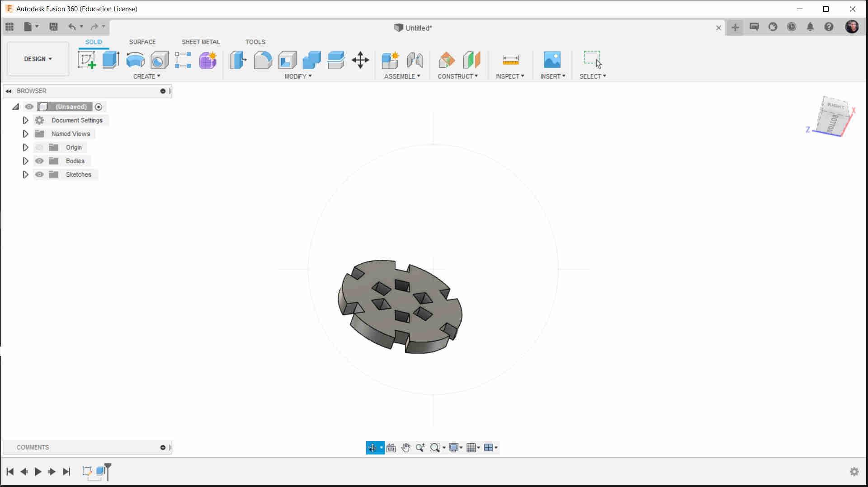Open the MODIFY dropdown menu

point(298,76)
